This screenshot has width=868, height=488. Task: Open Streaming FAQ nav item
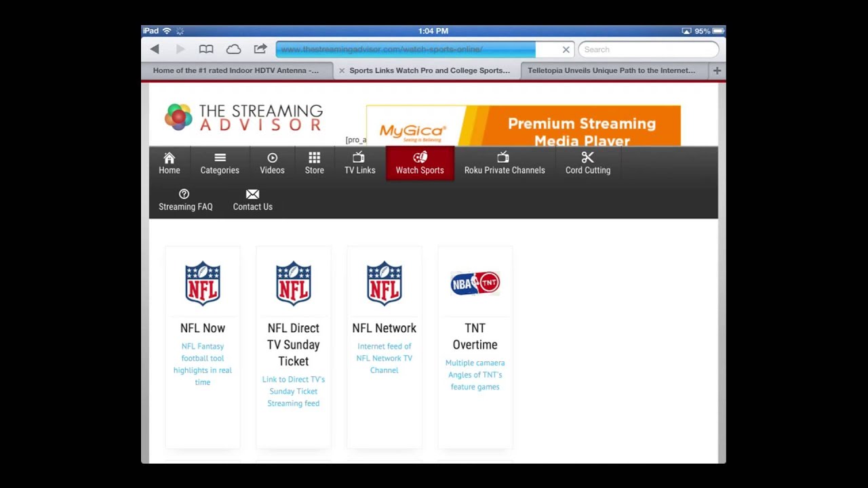tap(185, 200)
